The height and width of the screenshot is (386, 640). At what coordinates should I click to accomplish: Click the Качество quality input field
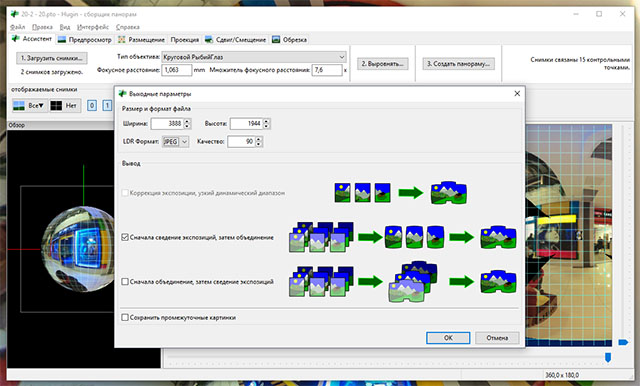242,142
